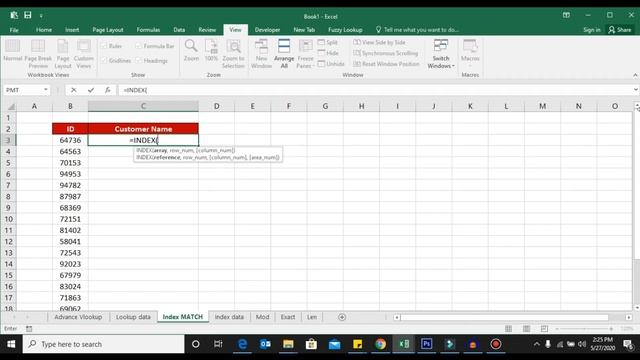
Task: Click zoom in plus on status bar
Action: pos(611,329)
